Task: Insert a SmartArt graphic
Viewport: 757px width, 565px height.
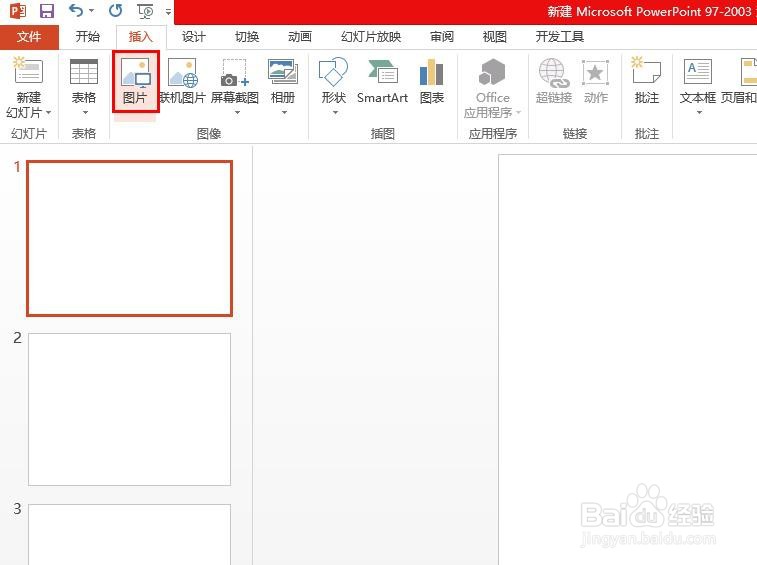Action: [x=382, y=81]
